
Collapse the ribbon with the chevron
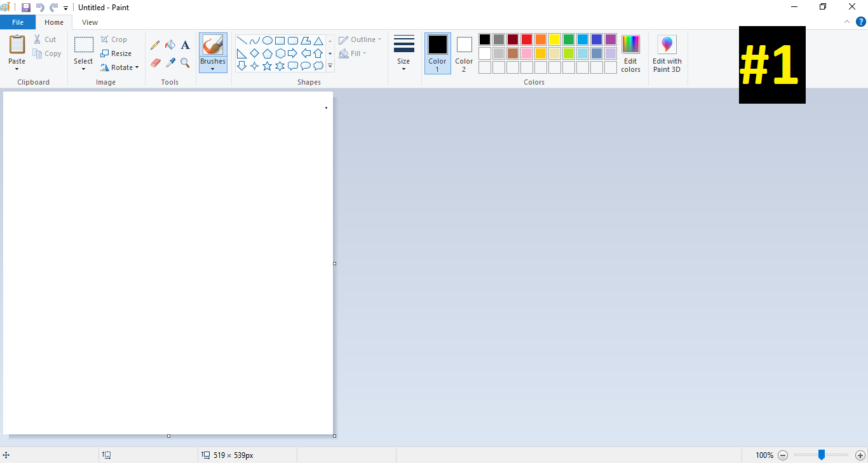tap(846, 22)
